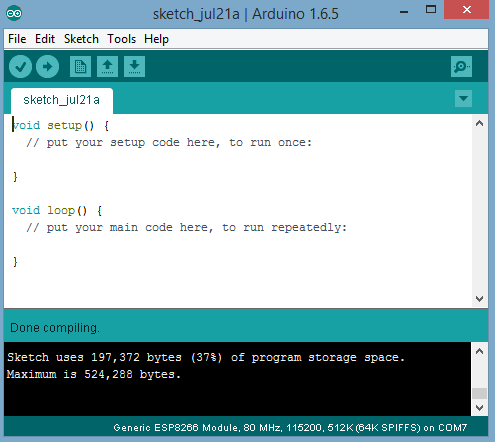Click the 'put your setup code here' comment
The width and height of the screenshot is (495, 442).
click(x=169, y=143)
